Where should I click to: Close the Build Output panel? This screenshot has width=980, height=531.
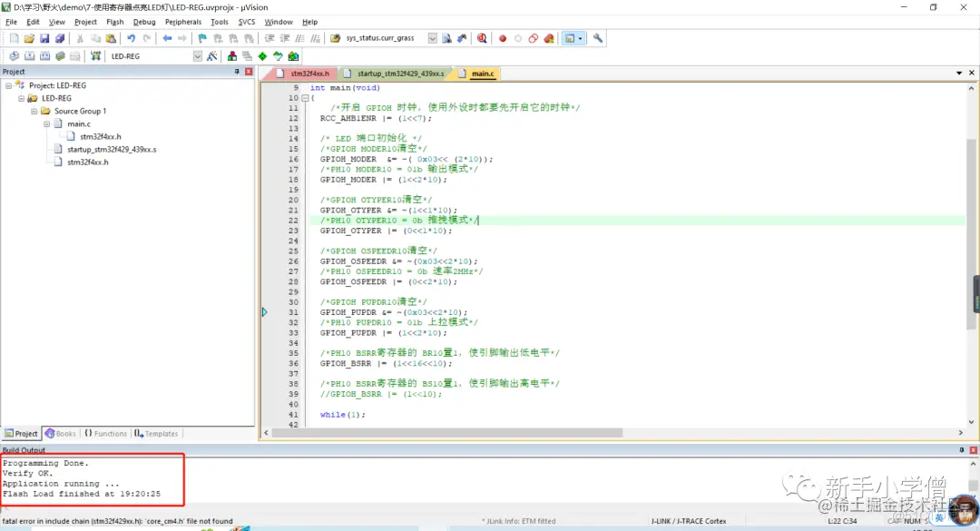973,450
